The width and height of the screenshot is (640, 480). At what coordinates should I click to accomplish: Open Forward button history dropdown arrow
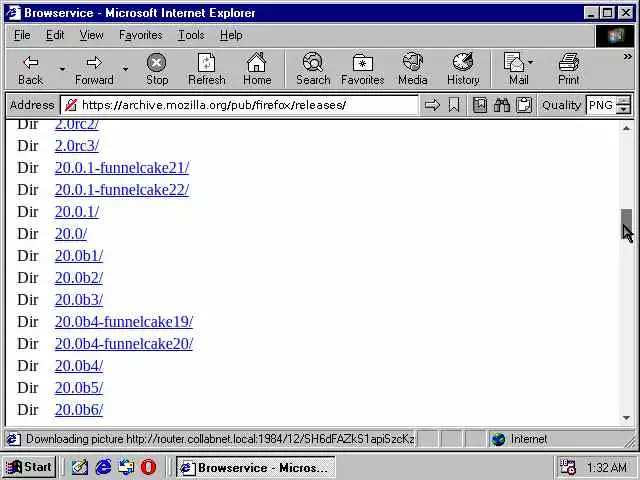click(125, 69)
